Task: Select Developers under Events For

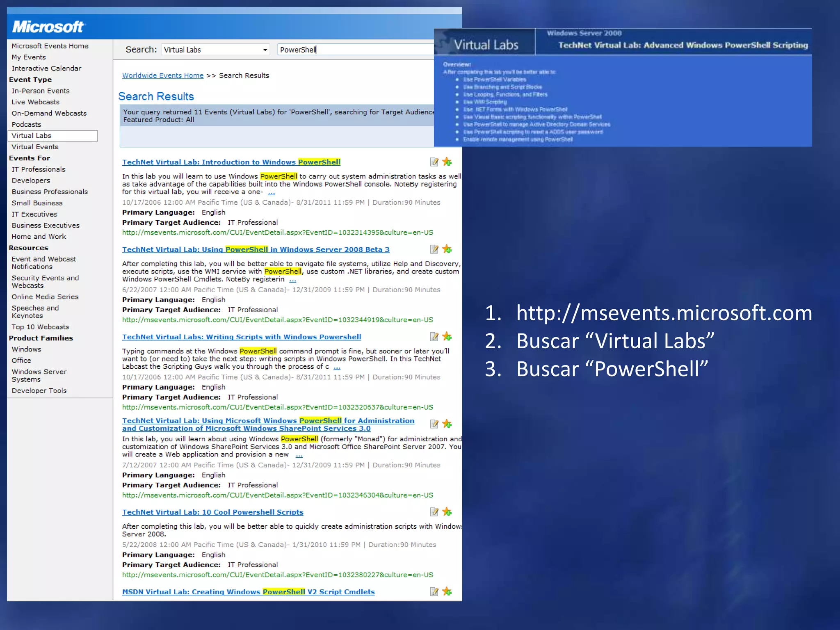Action: tap(31, 180)
